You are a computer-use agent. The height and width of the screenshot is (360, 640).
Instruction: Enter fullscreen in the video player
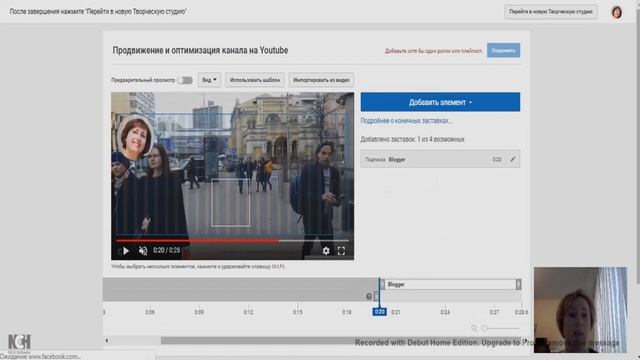[341, 251]
